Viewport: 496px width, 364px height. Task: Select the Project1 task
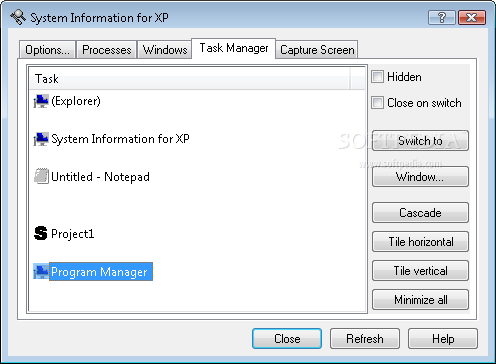click(73, 234)
